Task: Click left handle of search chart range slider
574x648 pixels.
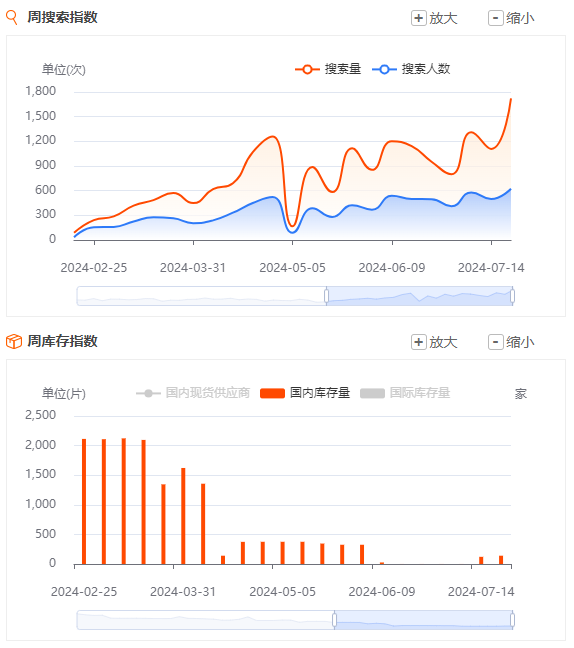Action: (x=326, y=296)
